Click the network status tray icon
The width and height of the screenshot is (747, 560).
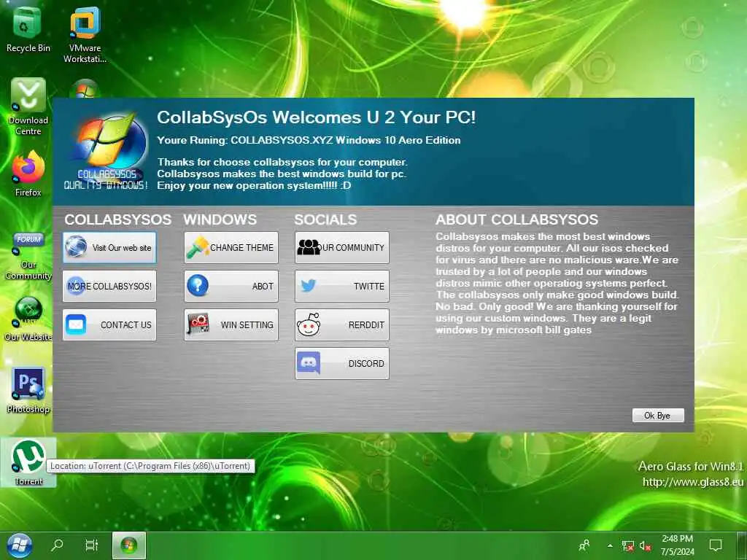(628, 545)
